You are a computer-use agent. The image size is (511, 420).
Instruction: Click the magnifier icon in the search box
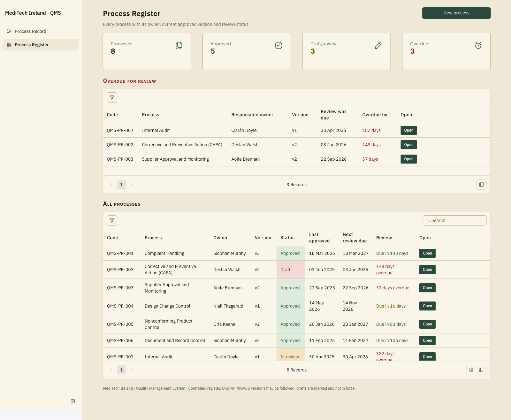[x=428, y=220]
